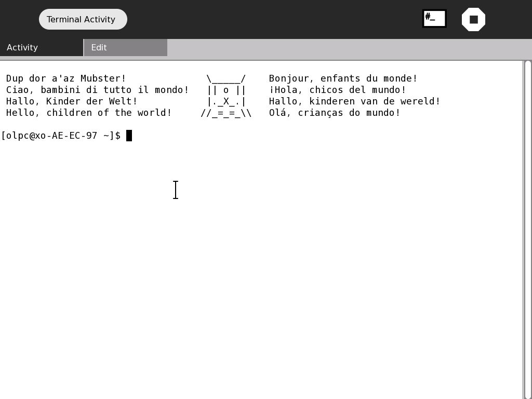Screen dimensions: 532x399
Task: Click the "Olá, crianças do mundo!" line
Action: click(x=335, y=113)
